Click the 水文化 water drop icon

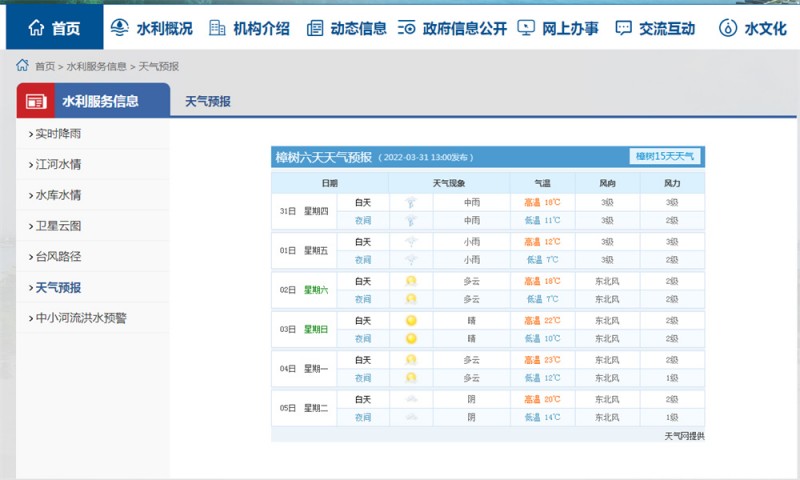[728, 28]
